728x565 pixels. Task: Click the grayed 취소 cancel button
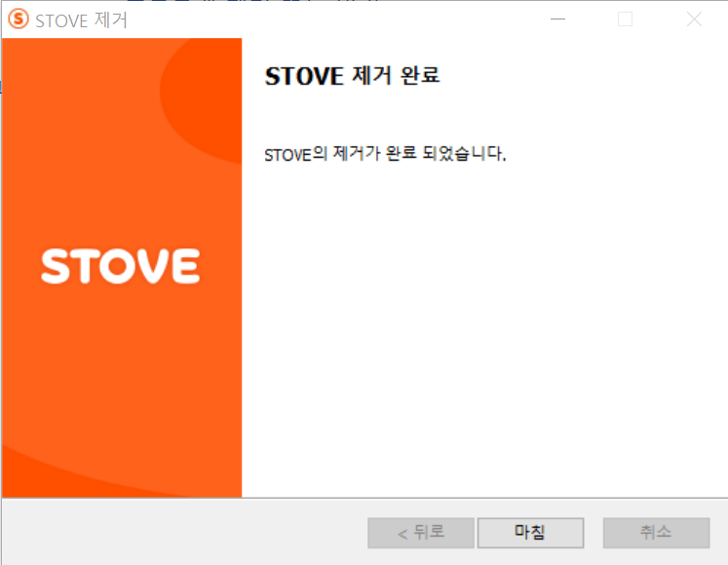[656, 533]
